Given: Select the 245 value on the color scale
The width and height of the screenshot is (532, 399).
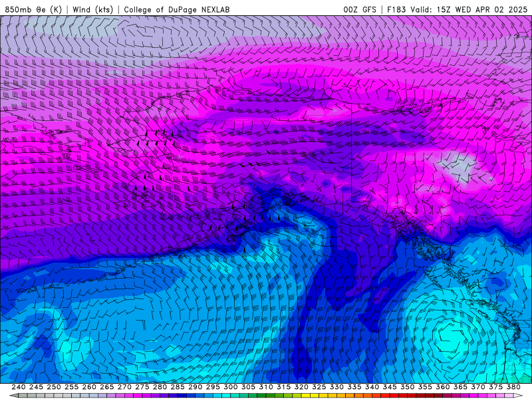Looking at the screenshot, I should click(36, 387).
